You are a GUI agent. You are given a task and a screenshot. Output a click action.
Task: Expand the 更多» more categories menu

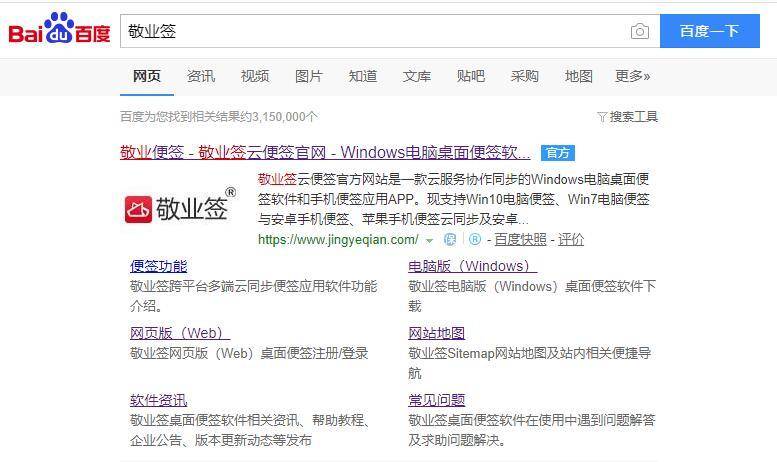[632, 76]
